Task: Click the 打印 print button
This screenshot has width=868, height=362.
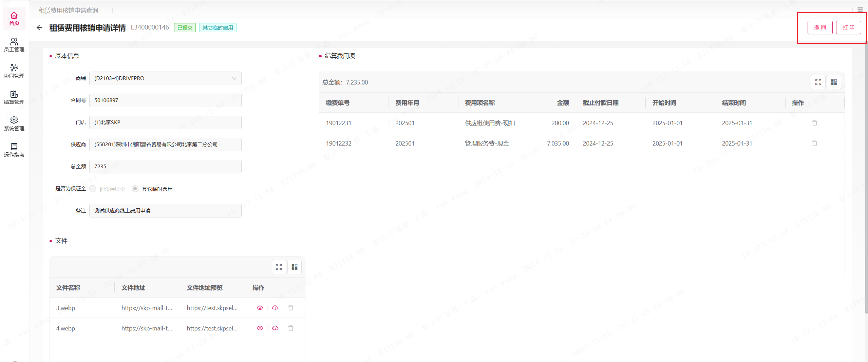Action: (x=848, y=27)
